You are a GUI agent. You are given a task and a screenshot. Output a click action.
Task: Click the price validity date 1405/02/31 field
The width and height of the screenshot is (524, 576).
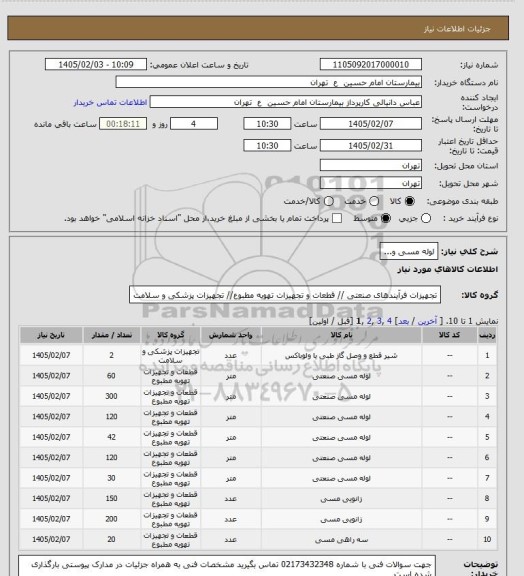coord(370,145)
